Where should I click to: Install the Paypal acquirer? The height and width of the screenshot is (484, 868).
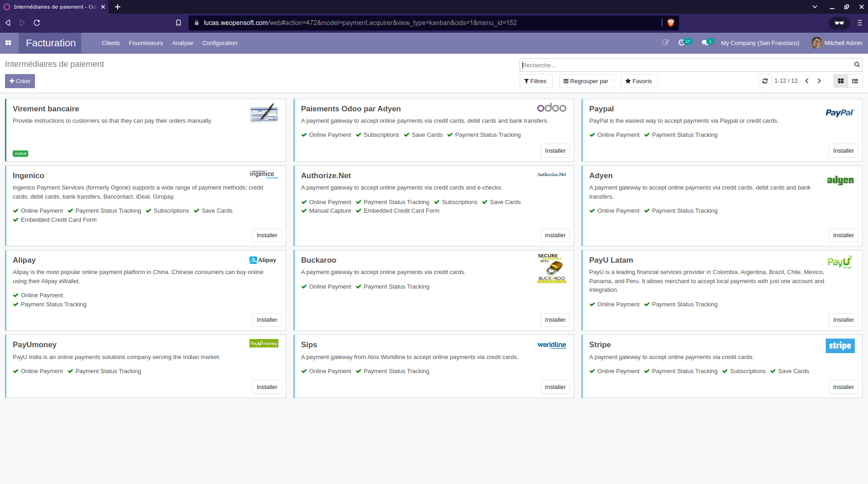(x=843, y=150)
